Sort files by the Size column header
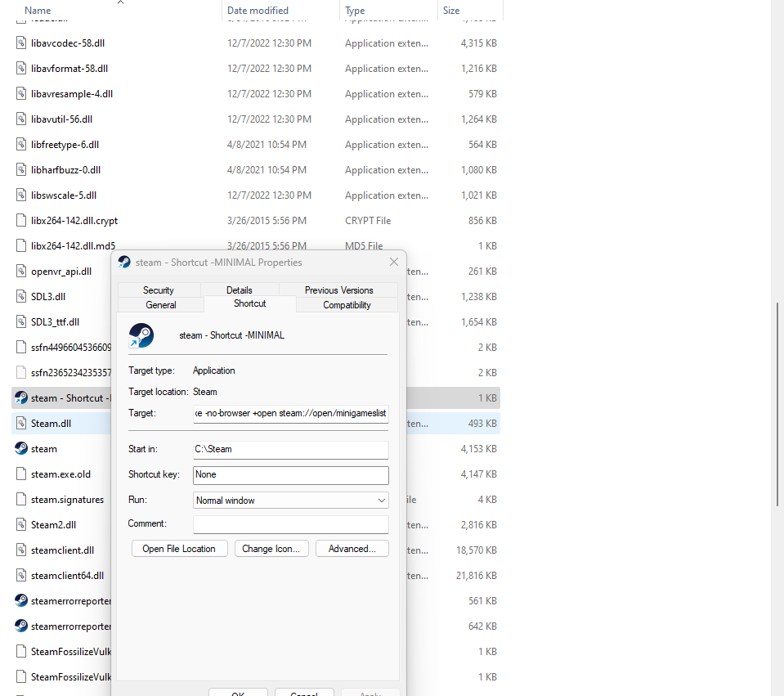Viewport: 784px width, 696px height. 451,10
